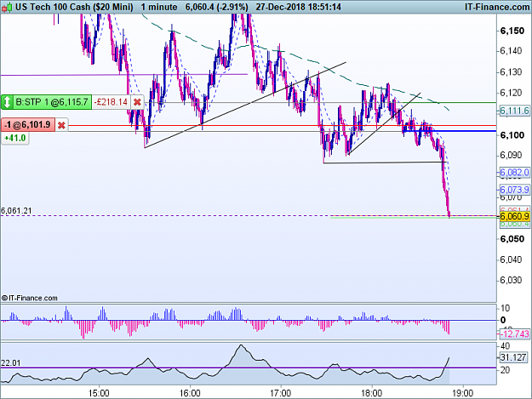The image size is (532, 399).
Task: Click the 15:00 time axis label
Action: (x=99, y=393)
